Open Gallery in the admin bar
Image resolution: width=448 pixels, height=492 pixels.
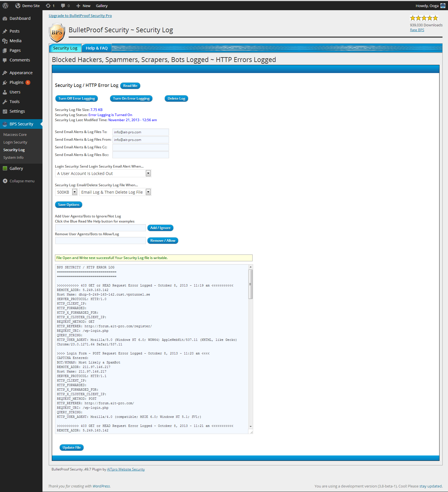pos(102,6)
